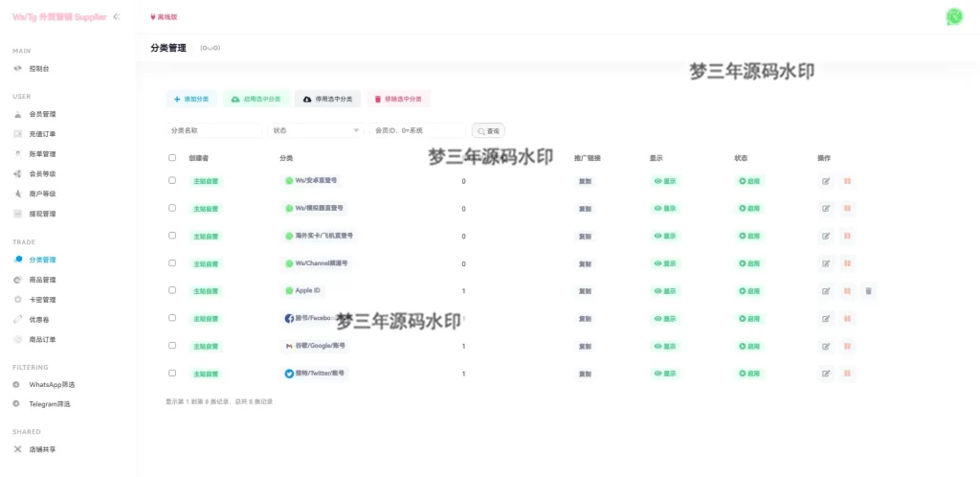Click the edit icon for Ws/Channel频道号 row
980x477 pixels.
826,263
